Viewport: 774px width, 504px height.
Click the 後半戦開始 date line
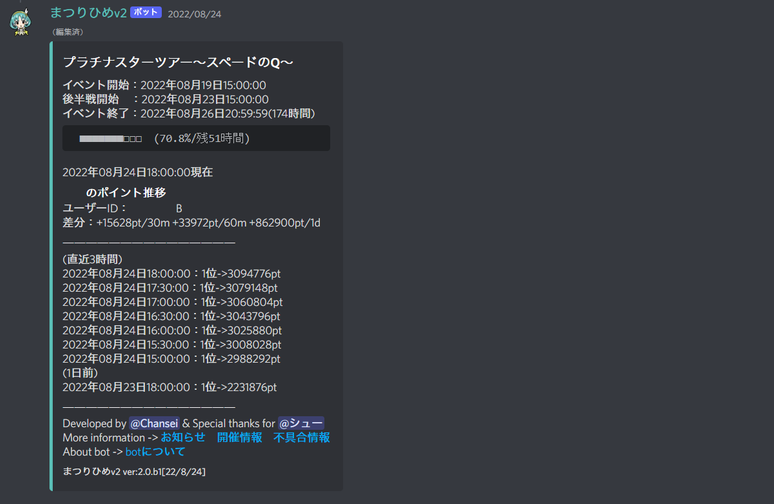[x=165, y=99]
